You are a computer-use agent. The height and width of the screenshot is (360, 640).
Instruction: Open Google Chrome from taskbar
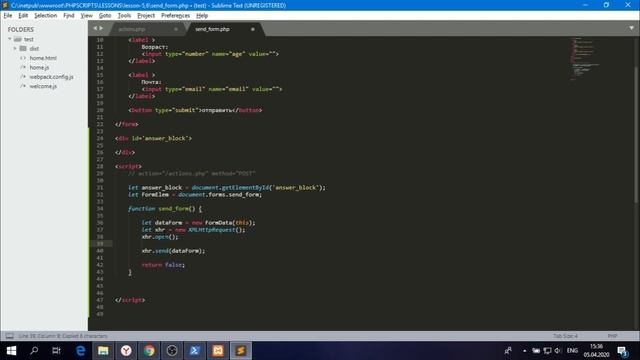(x=149, y=351)
